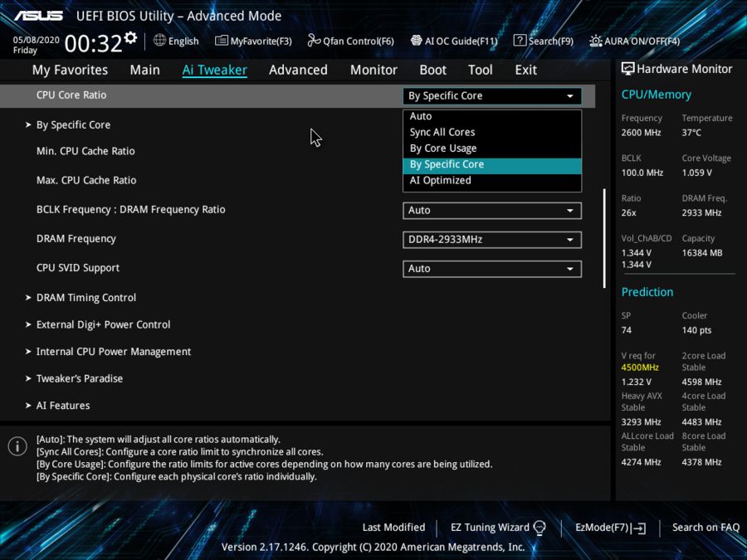
Task: Click the EZ Tuning Wizard lightbulb icon
Action: tap(539, 528)
